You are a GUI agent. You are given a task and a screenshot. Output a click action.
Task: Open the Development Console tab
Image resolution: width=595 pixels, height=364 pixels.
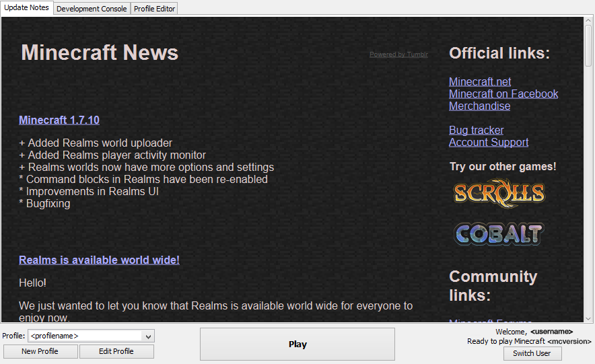pos(92,8)
